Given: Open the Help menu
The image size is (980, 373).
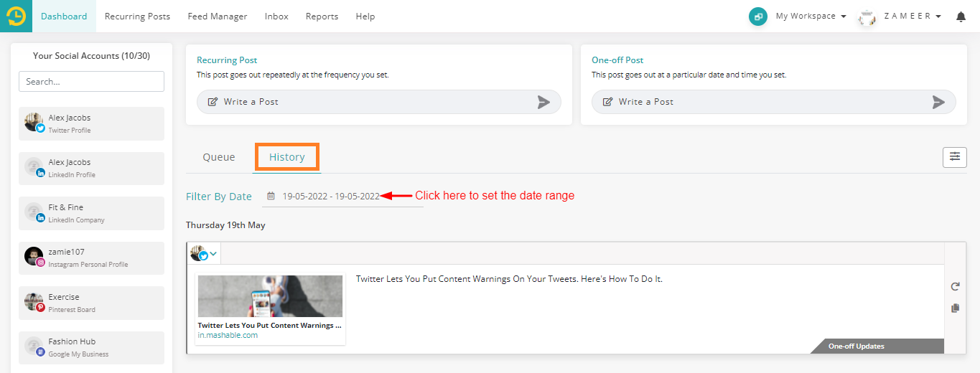Looking at the screenshot, I should pos(365,16).
